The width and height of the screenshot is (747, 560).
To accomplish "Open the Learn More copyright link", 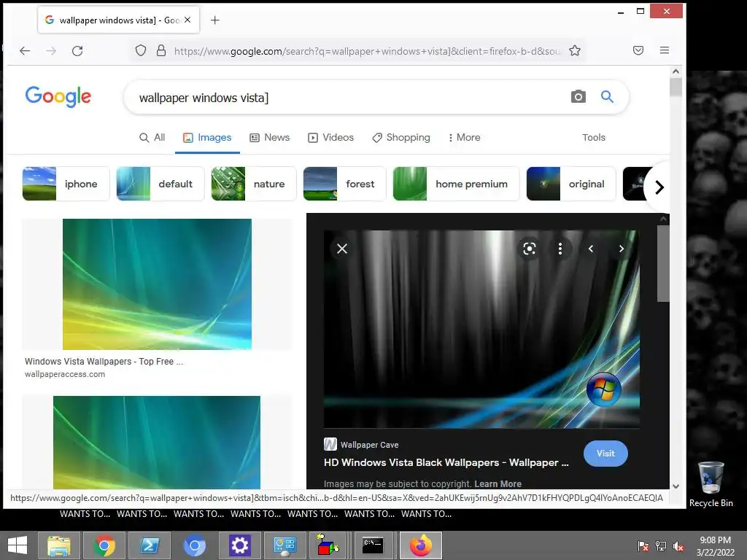I will point(498,484).
